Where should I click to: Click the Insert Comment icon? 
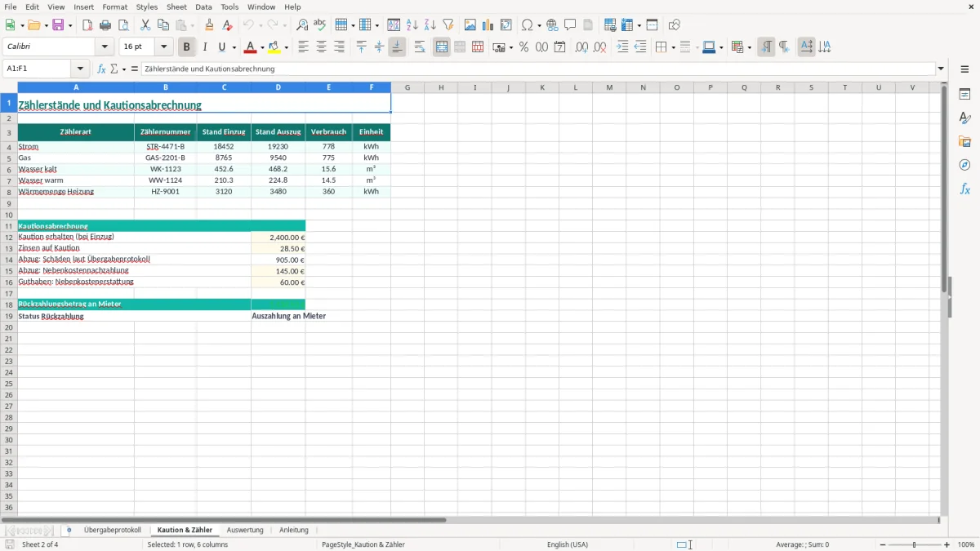[570, 25]
